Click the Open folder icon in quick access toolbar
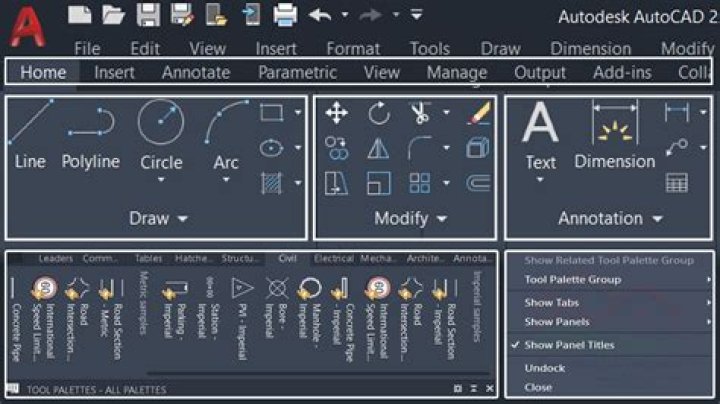Viewport: 720px width, 404px height. pyautogui.click(x=113, y=15)
